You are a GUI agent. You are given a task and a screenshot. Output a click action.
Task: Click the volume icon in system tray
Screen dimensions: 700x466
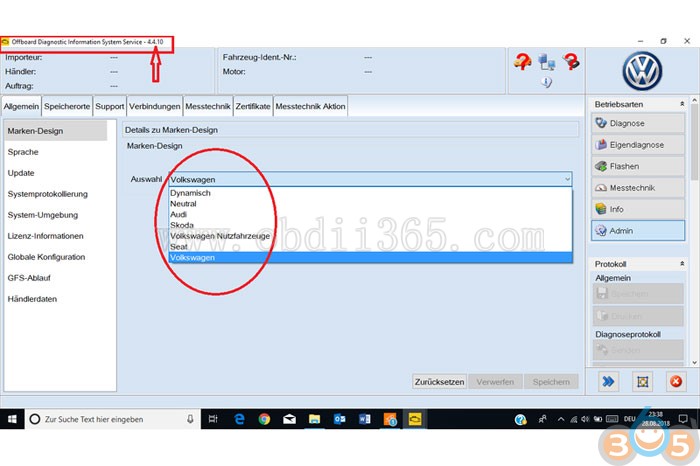point(585,419)
